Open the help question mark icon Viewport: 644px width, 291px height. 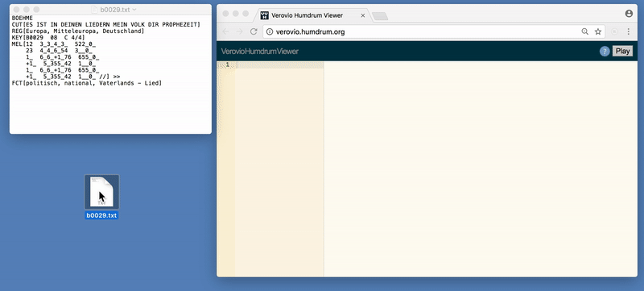[x=605, y=51]
